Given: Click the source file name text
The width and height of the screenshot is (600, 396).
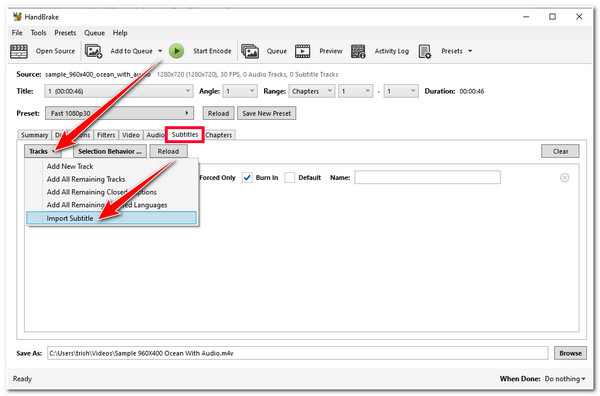Looking at the screenshot, I should point(98,75).
